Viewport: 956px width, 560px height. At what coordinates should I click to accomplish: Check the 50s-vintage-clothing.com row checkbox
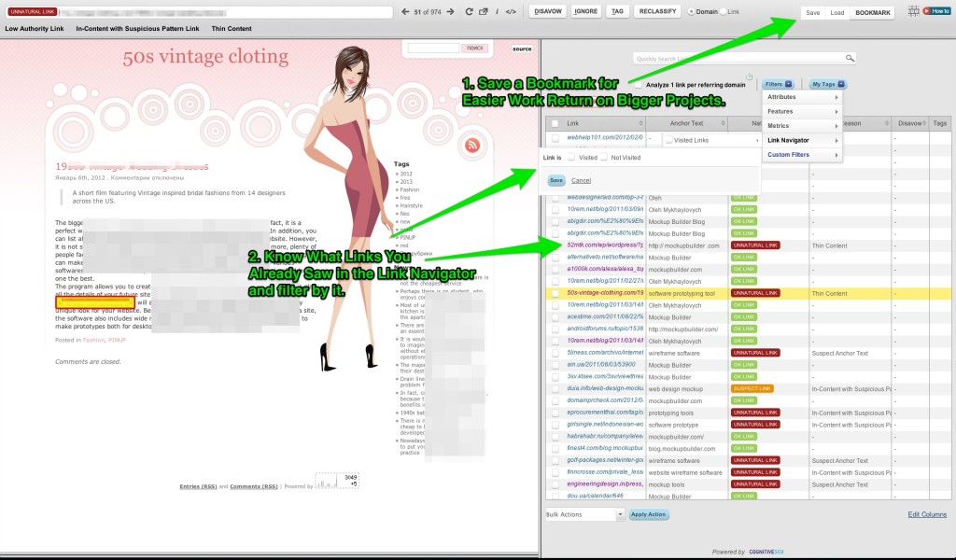555,293
